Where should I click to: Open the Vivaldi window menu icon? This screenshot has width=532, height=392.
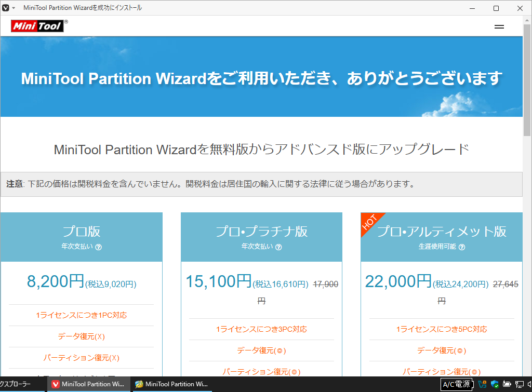[x=5, y=8]
